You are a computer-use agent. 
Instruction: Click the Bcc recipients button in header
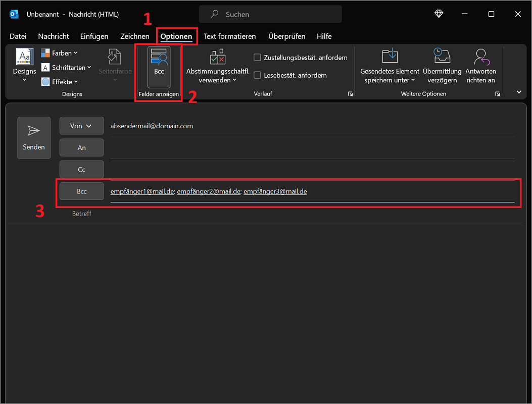(82, 191)
